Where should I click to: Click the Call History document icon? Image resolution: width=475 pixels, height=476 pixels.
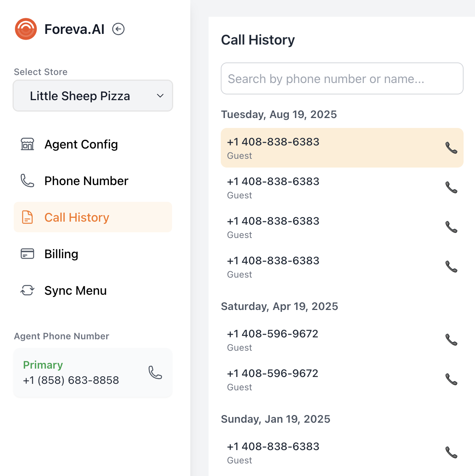pos(27,217)
